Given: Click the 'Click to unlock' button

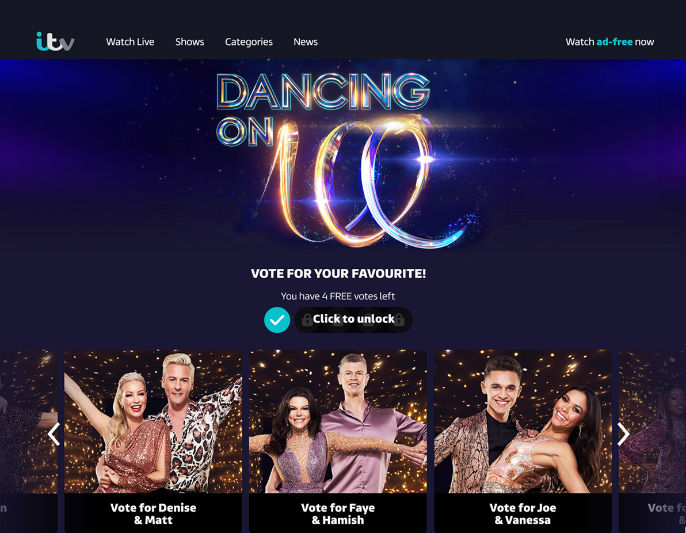Looking at the screenshot, I should (x=354, y=320).
